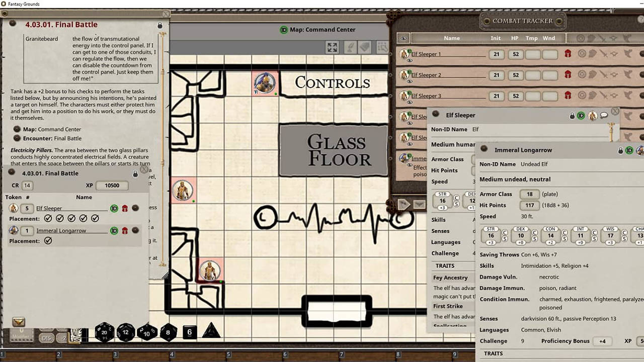Click the map fullscreen expand icon
The height and width of the screenshot is (362, 644).
332,47
